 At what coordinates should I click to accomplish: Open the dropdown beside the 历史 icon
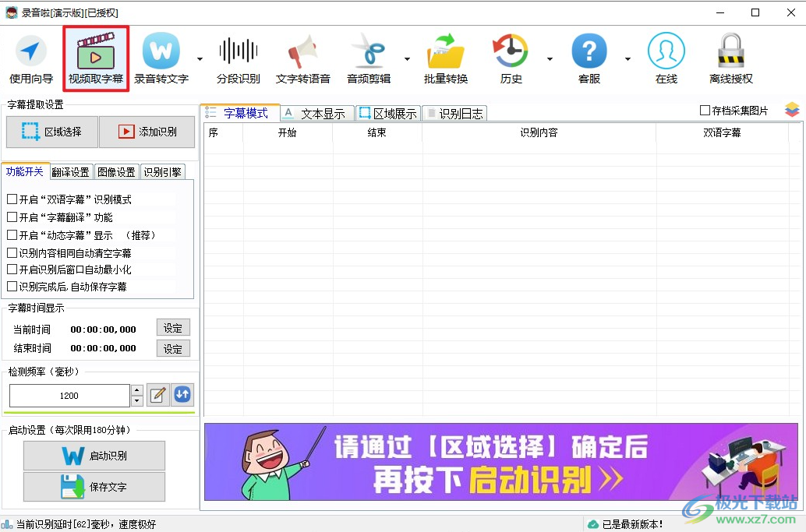550,58
